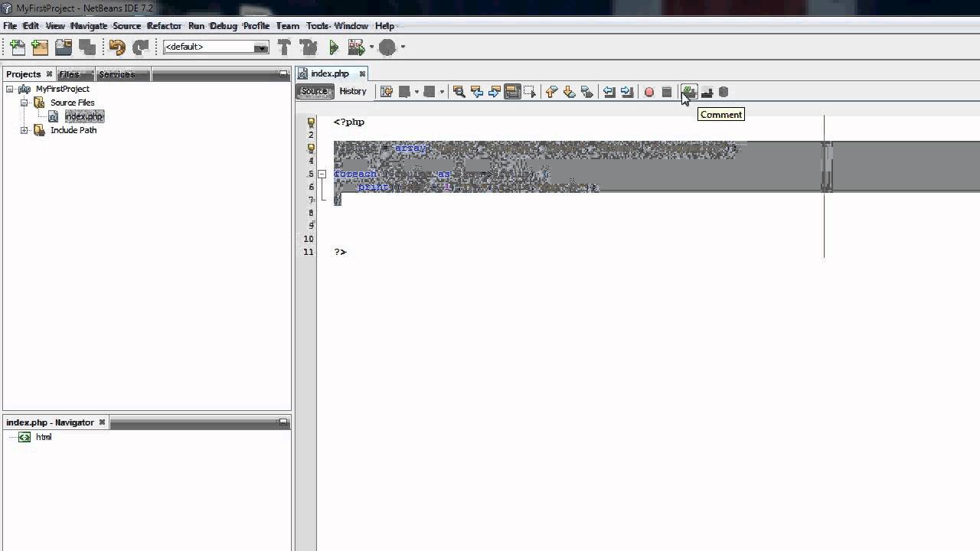Click the Redo toolbar icon
980x551 pixels.
[x=140, y=47]
